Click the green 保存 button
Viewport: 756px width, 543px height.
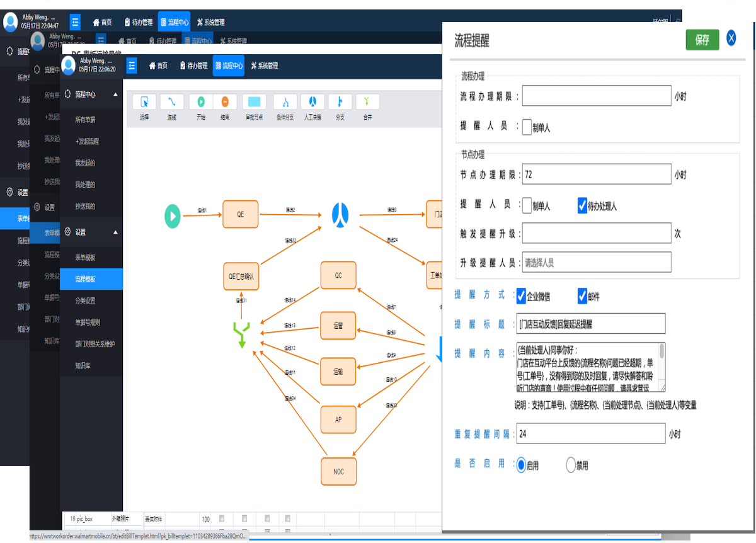point(702,40)
